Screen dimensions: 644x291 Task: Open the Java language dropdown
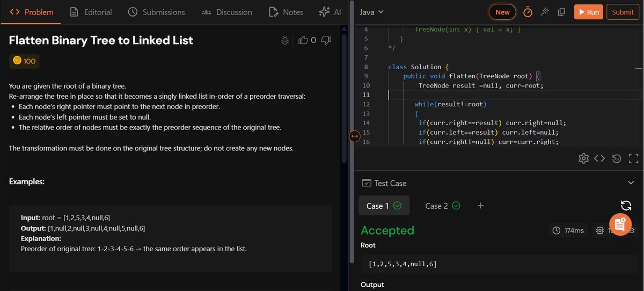click(371, 12)
